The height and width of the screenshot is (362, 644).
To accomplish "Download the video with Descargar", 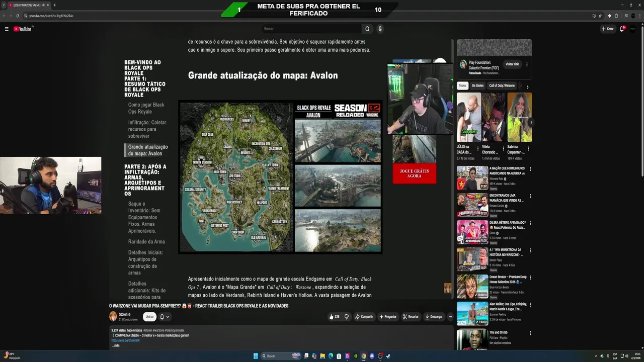I will pos(434,317).
